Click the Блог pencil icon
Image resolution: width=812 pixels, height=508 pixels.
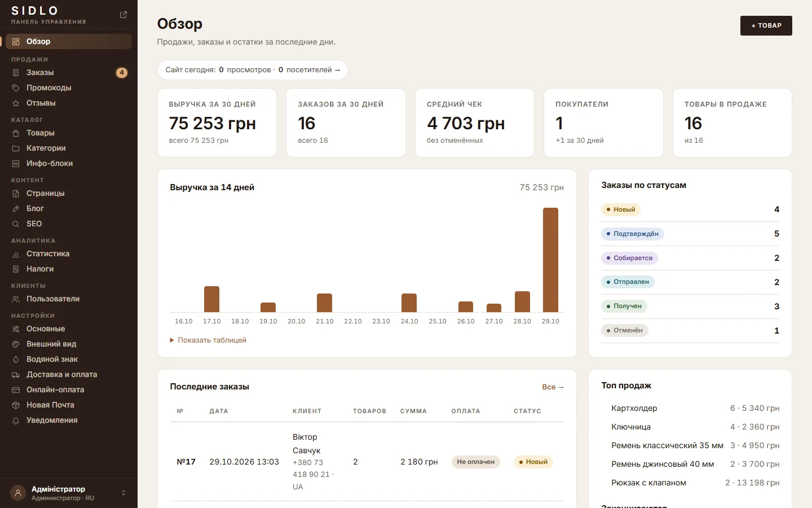pos(16,209)
